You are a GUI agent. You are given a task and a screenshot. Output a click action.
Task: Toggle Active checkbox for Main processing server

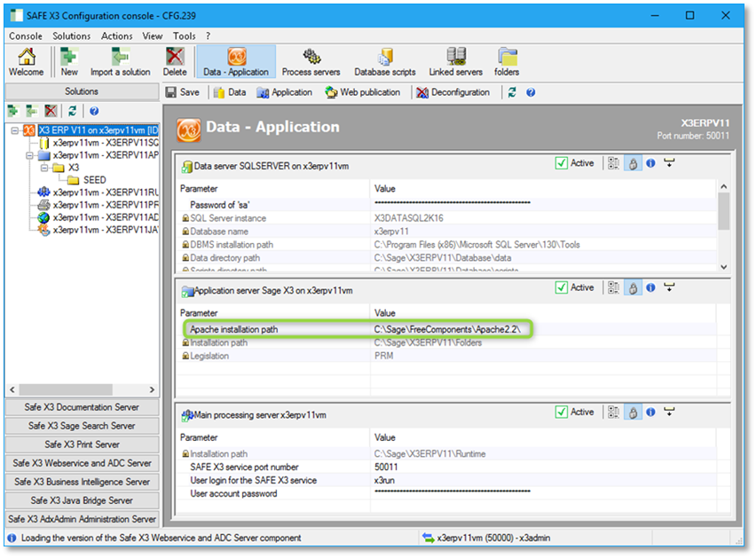(x=562, y=412)
